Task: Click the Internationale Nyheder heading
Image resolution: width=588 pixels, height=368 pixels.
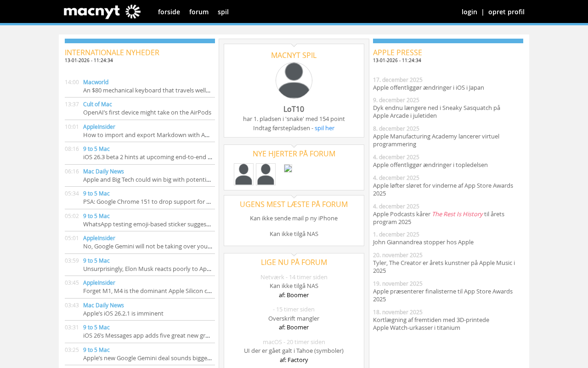Action: pyautogui.click(x=112, y=52)
